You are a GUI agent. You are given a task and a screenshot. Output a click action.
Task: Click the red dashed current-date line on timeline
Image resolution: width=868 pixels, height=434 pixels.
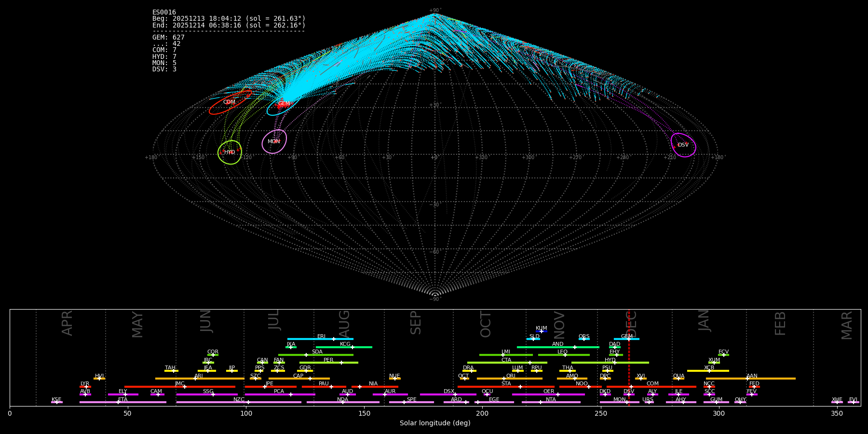(x=629, y=358)
